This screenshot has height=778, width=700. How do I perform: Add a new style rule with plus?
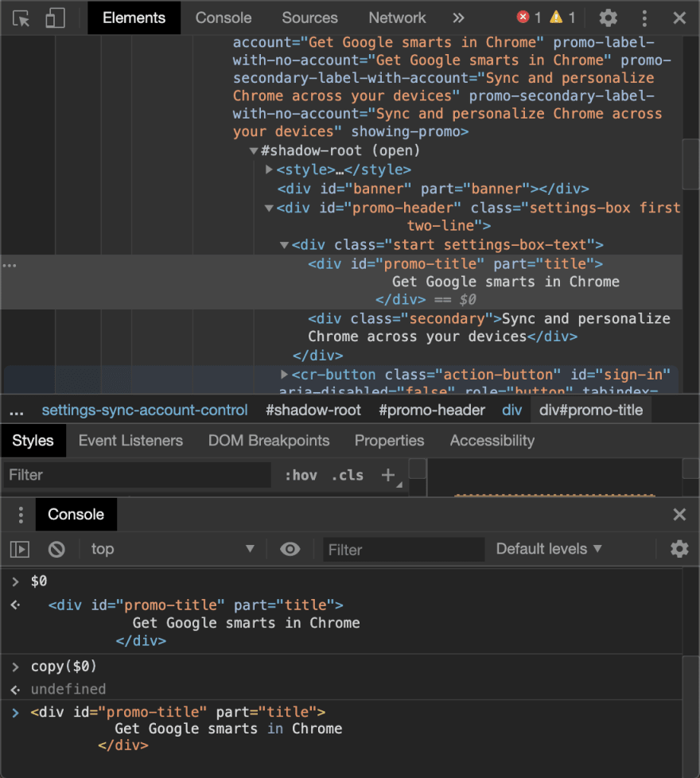point(388,476)
